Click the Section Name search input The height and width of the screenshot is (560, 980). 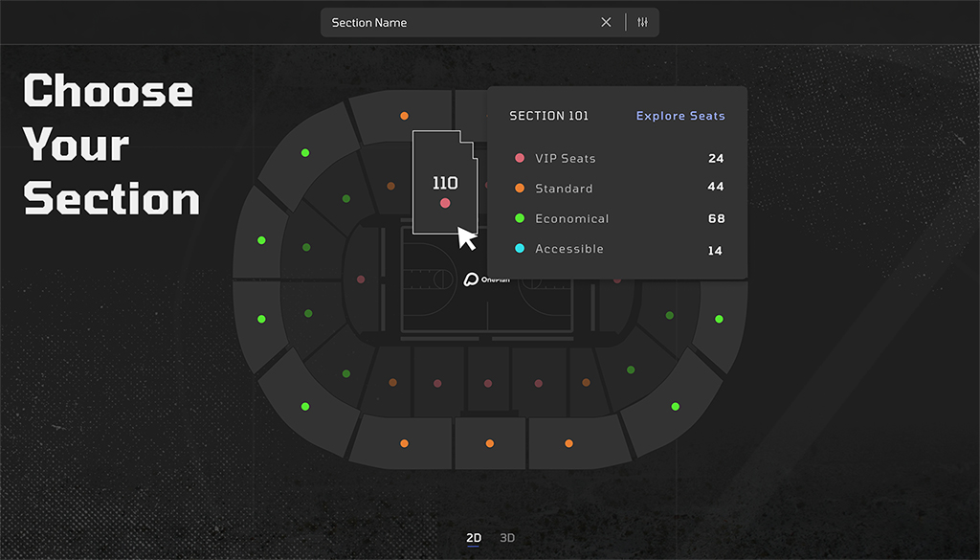pyautogui.click(x=459, y=23)
